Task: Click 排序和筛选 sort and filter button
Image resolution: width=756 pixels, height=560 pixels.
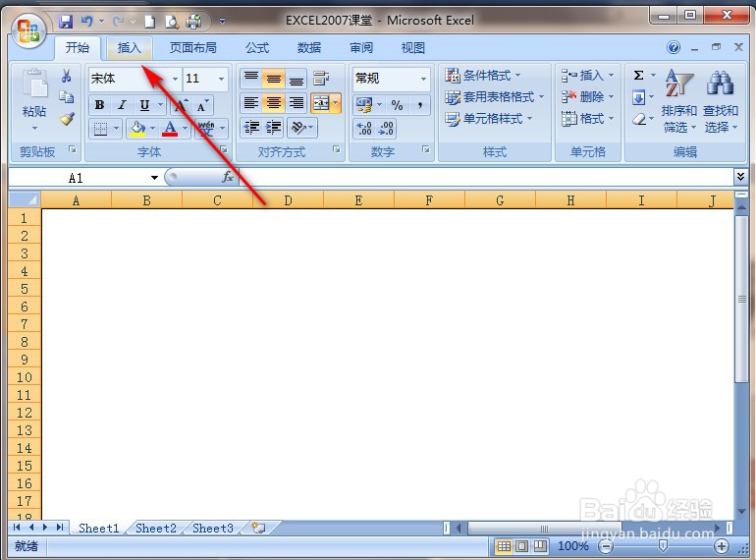Action: click(x=678, y=101)
